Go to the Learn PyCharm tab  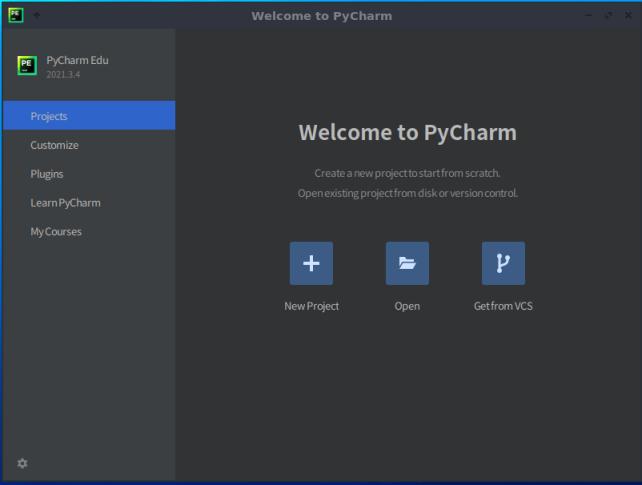(x=89, y=203)
